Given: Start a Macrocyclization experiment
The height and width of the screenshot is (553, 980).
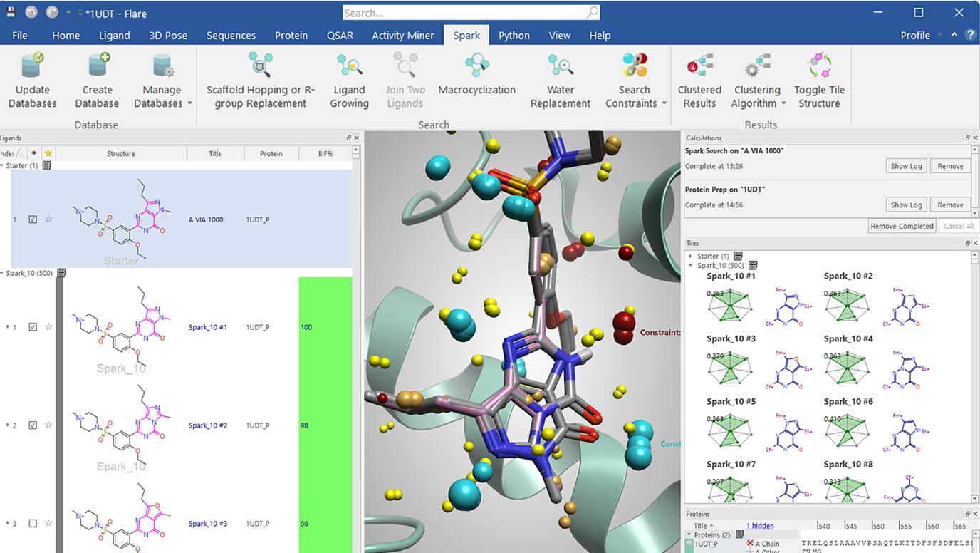Looking at the screenshot, I should tap(476, 73).
